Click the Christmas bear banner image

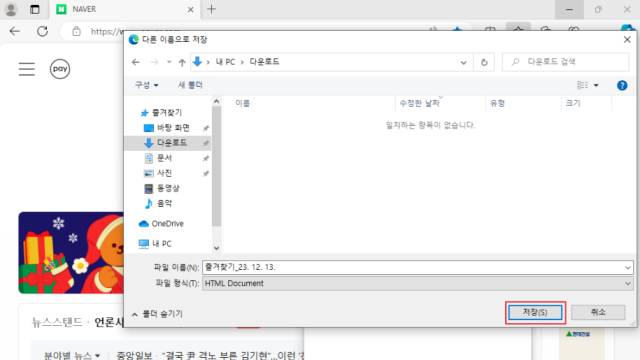pos(71,253)
